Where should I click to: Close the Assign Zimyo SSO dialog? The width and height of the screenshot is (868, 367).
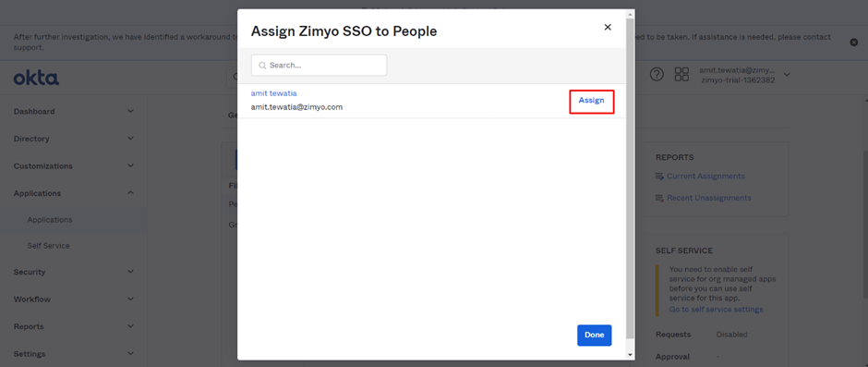[x=608, y=27]
